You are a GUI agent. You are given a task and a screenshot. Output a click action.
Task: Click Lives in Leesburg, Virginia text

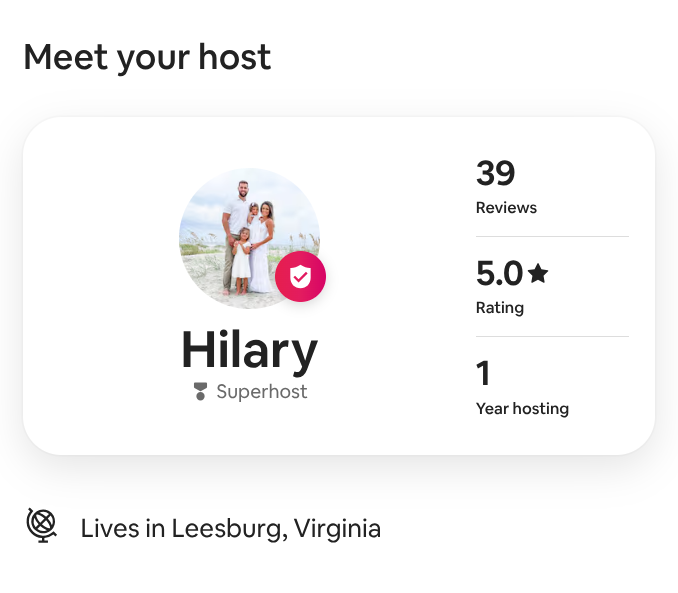pyautogui.click(x=230, y=529)
